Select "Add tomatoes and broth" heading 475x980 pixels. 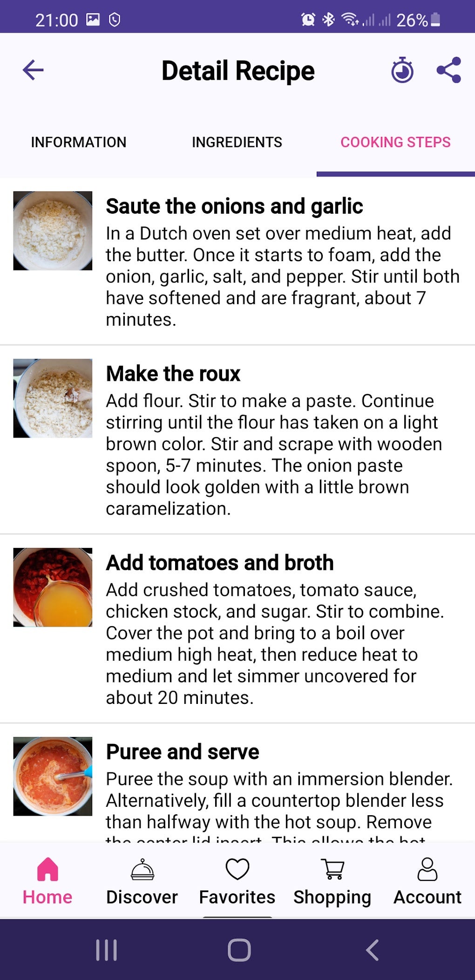[220, 563]
